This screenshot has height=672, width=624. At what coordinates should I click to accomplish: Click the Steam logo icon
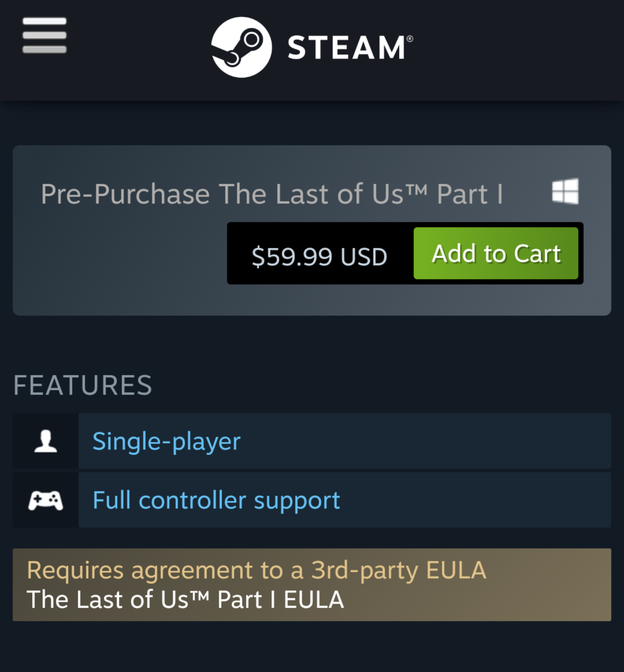click(x=242, y=47)
